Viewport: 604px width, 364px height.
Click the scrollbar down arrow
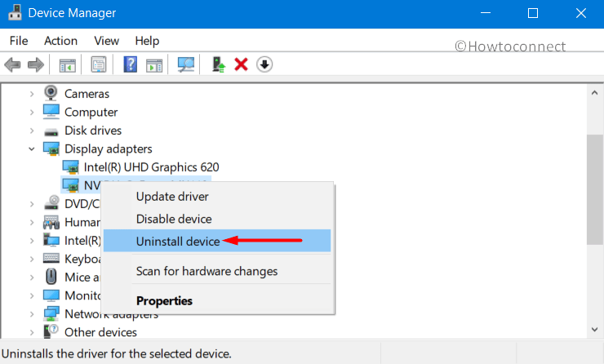[x=594, y=330]
